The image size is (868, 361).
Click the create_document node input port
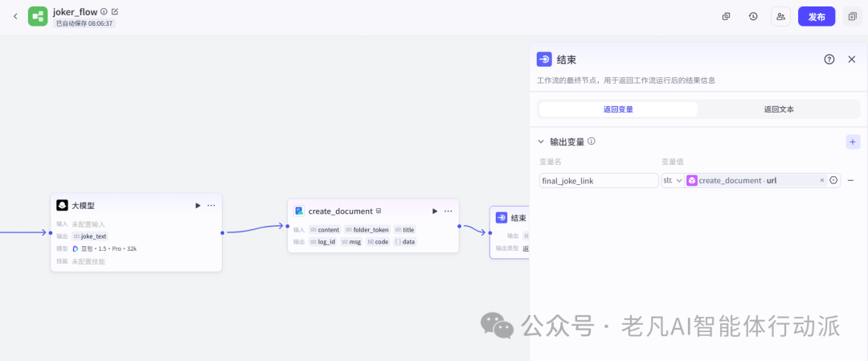pos(287,226)
